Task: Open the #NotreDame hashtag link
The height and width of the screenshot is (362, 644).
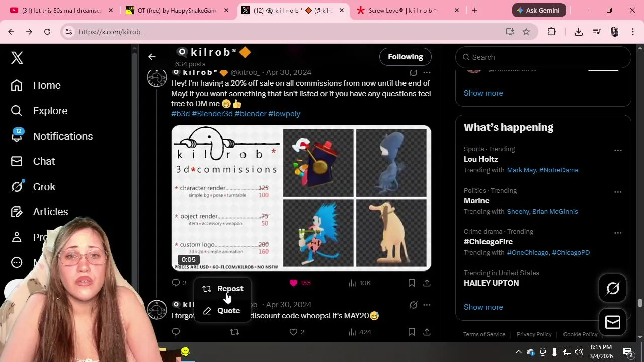Action: pyautogui.click(x=558, y=170)
